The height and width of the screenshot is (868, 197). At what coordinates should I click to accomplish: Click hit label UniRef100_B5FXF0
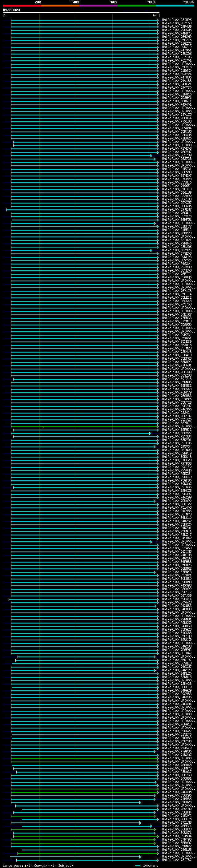click(176, 67)
